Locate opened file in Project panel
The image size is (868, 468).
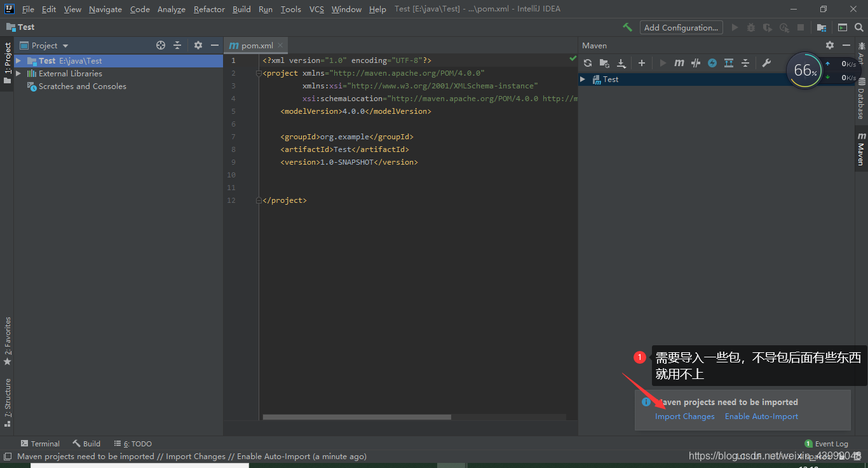tap(161, 45)
